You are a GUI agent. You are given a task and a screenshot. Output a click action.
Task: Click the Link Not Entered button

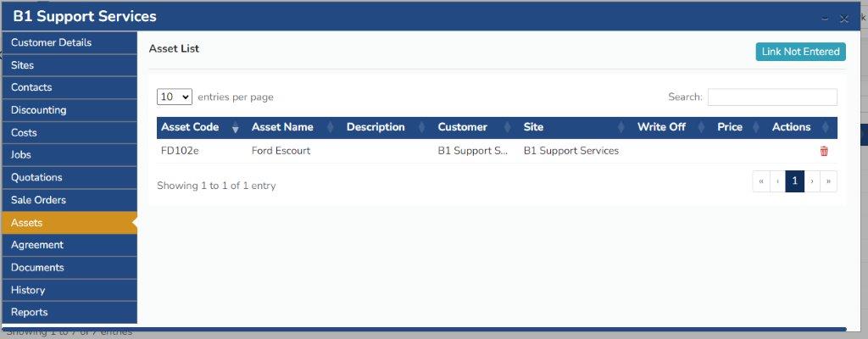point(800,52)
